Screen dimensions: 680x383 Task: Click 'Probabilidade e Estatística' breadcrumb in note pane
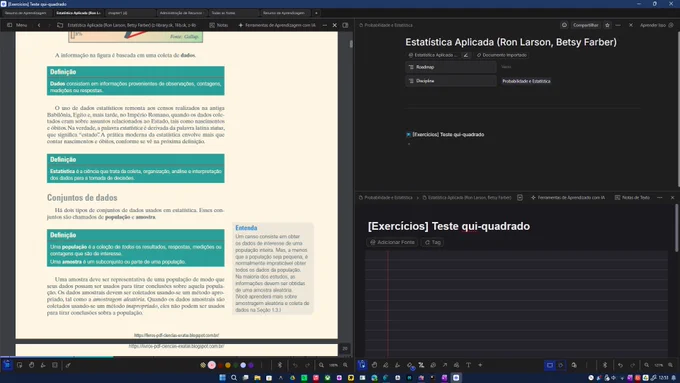point(385,197)
